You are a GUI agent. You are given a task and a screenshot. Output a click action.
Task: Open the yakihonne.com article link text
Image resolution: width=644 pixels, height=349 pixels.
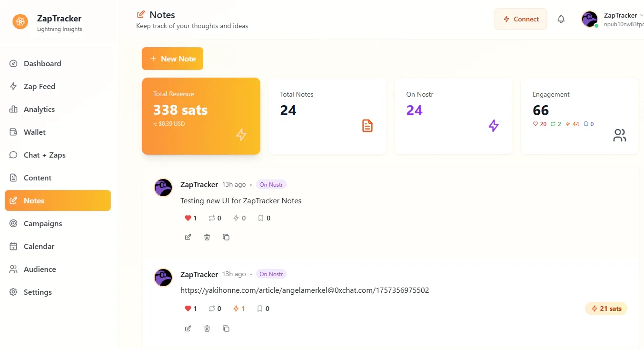[x=305, y=290]
